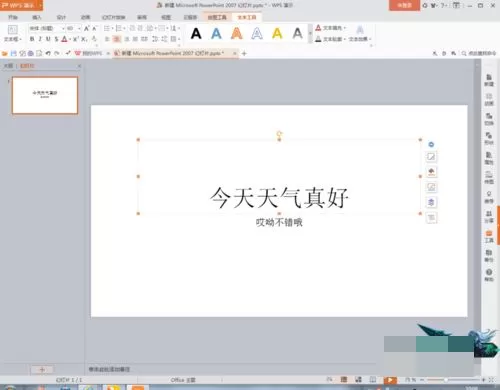The image size is (500, 390).
Task: Select the first slide thumbnail
Action: (x=45, y=95)
